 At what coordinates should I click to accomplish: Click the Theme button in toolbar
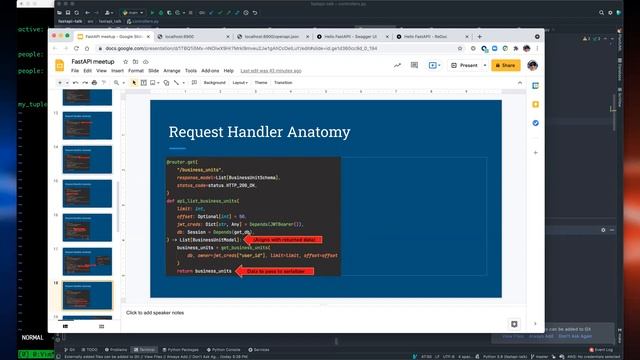[261, 83]
